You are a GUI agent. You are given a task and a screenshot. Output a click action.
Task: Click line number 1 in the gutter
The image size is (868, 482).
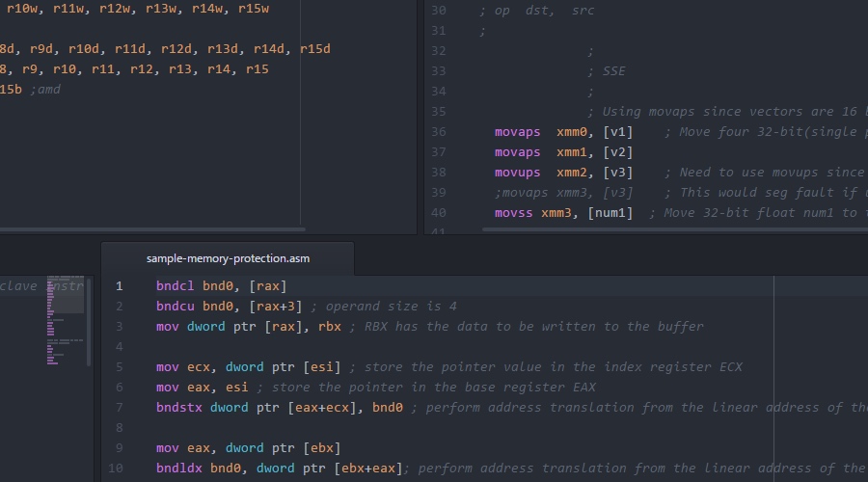coord(119,286)
